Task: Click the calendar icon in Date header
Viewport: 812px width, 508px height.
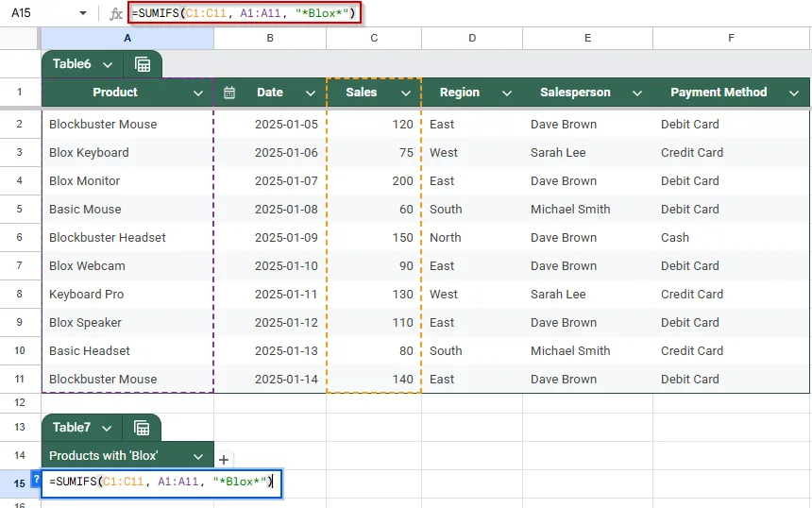Action: pos(228,93)
